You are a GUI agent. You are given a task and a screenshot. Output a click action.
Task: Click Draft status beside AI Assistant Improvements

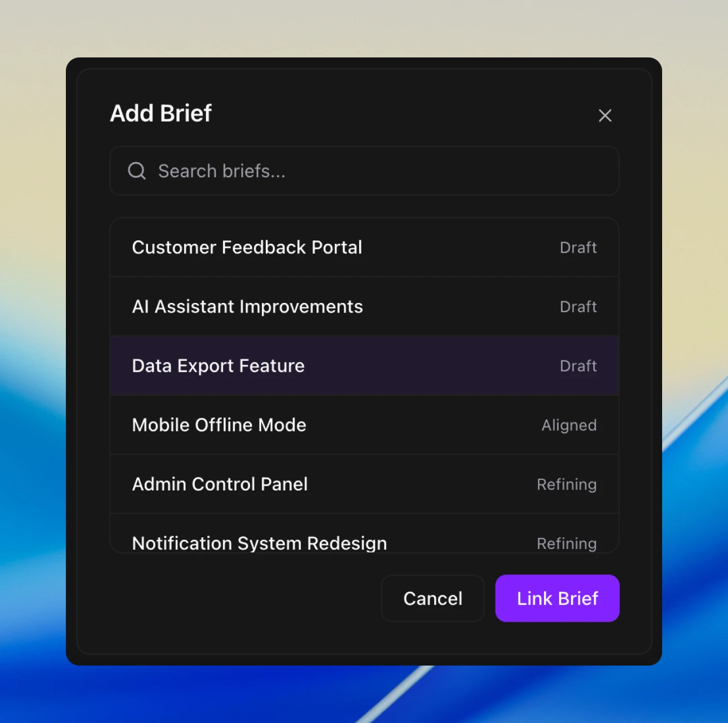[578, 306]
